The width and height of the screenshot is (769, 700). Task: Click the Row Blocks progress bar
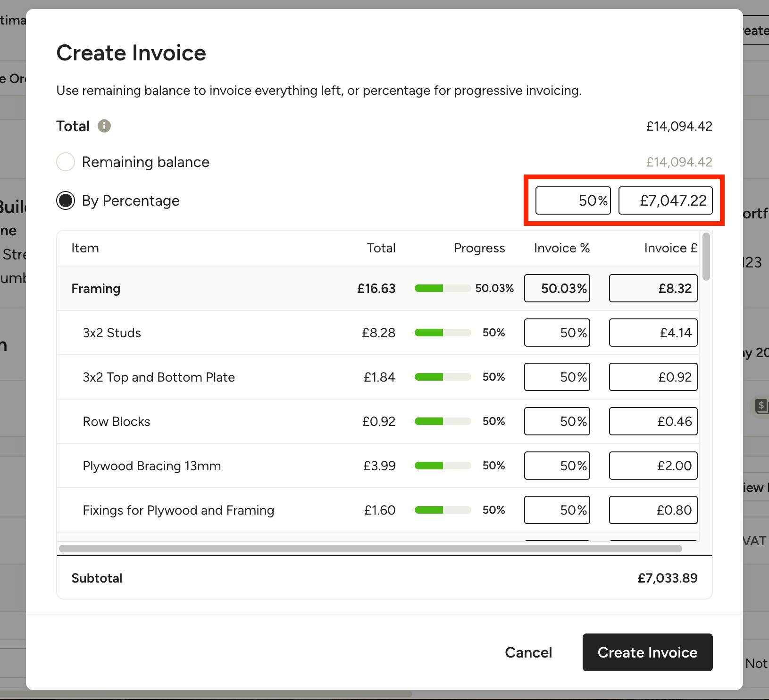pyautogui.click(x=443, y=421)
